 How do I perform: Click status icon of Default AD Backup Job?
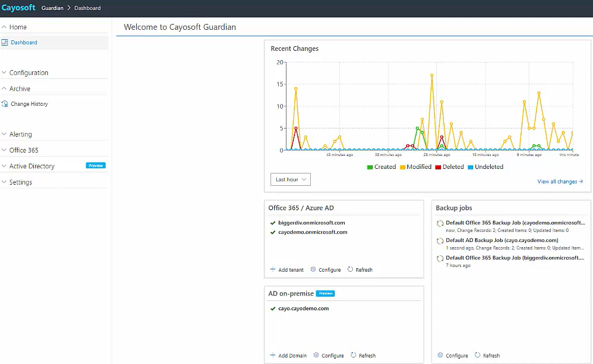click(x=440, y=241)
